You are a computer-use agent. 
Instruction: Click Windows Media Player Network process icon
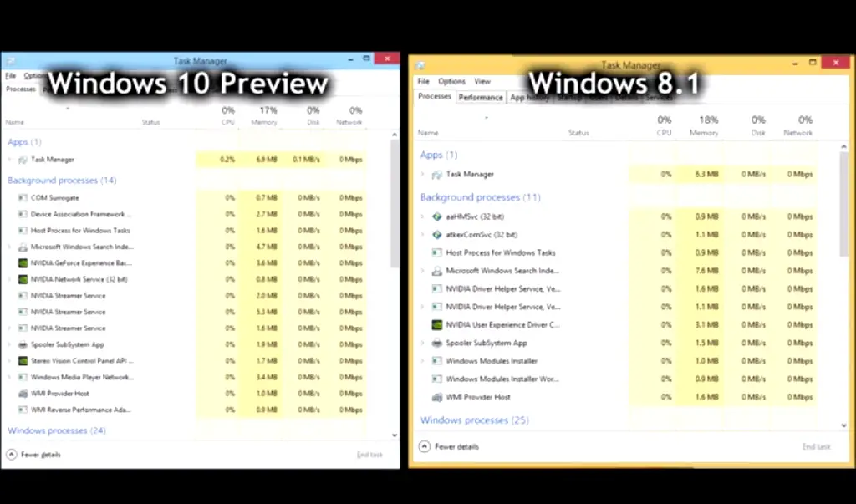(x=23, y=377)
